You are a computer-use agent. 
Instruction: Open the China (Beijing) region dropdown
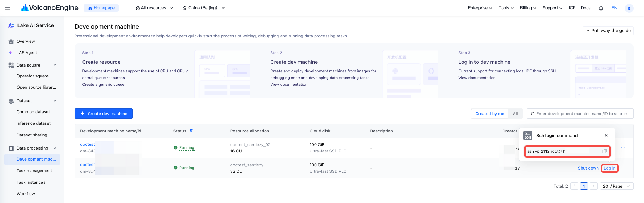pyautogui.click(x=203, y=8)
